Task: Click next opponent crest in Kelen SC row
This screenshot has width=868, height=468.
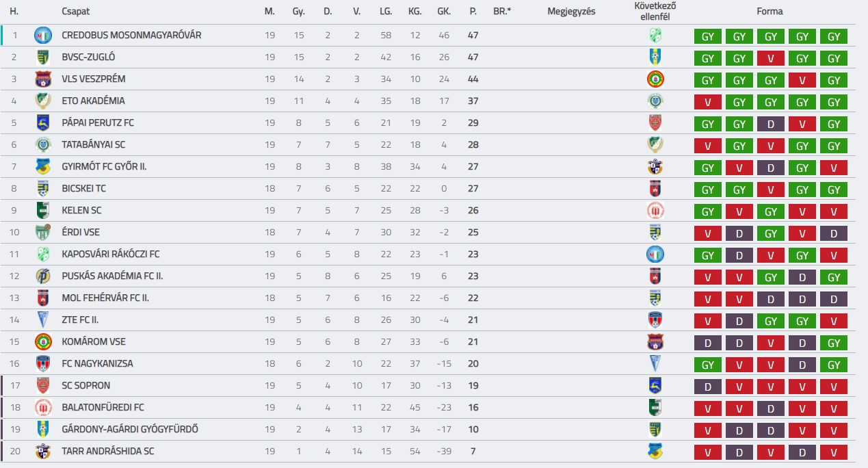Action: tap(655, 210)
